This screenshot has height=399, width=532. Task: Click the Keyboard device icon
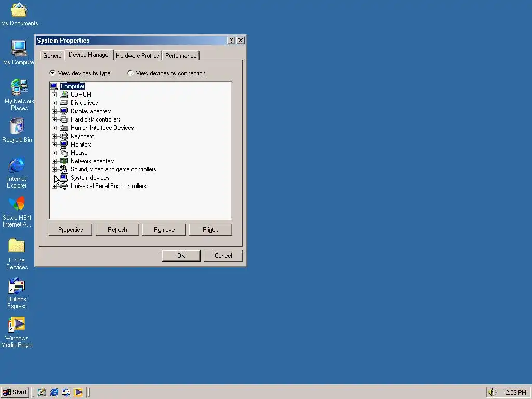64,136
